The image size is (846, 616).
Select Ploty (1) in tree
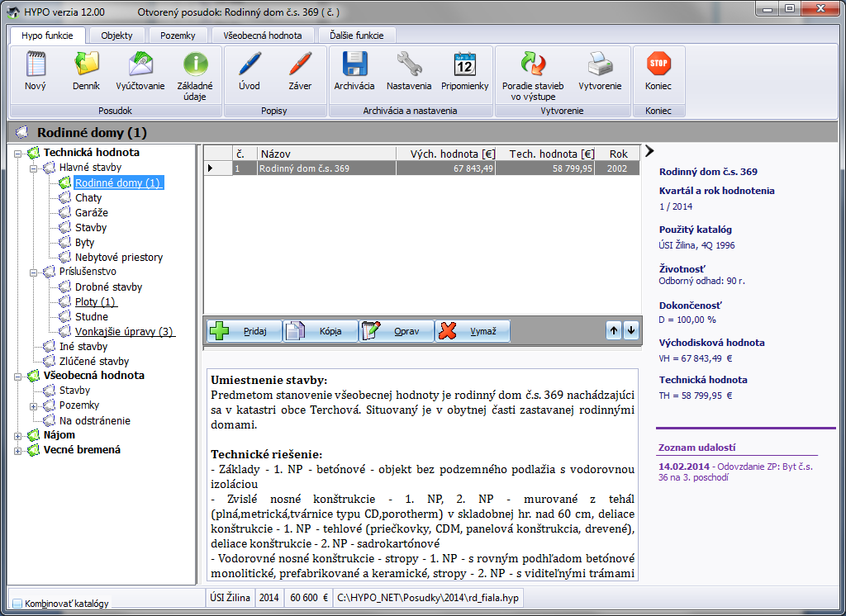pyautogui.click(x=95, y=302)
